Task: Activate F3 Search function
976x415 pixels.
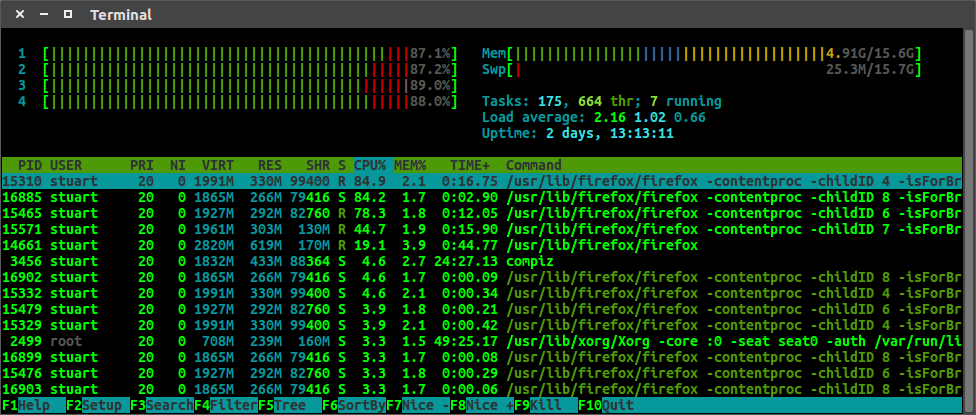Action: pos(162,405)
